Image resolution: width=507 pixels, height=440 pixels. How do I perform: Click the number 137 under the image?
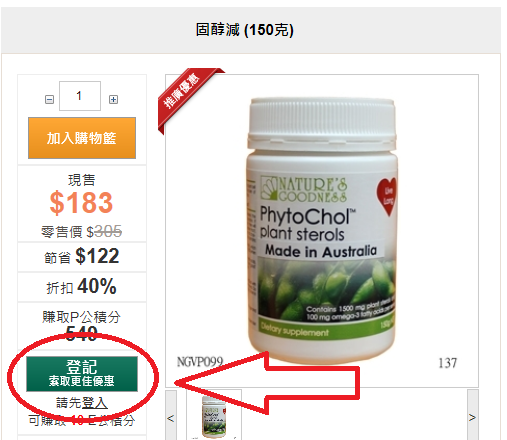tap(448, 363)
